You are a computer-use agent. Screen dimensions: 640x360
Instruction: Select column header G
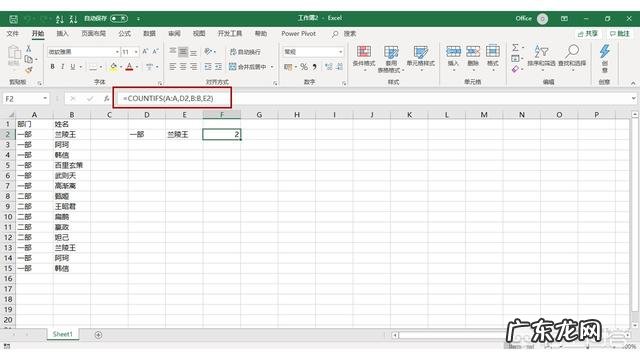pos(259,115)
